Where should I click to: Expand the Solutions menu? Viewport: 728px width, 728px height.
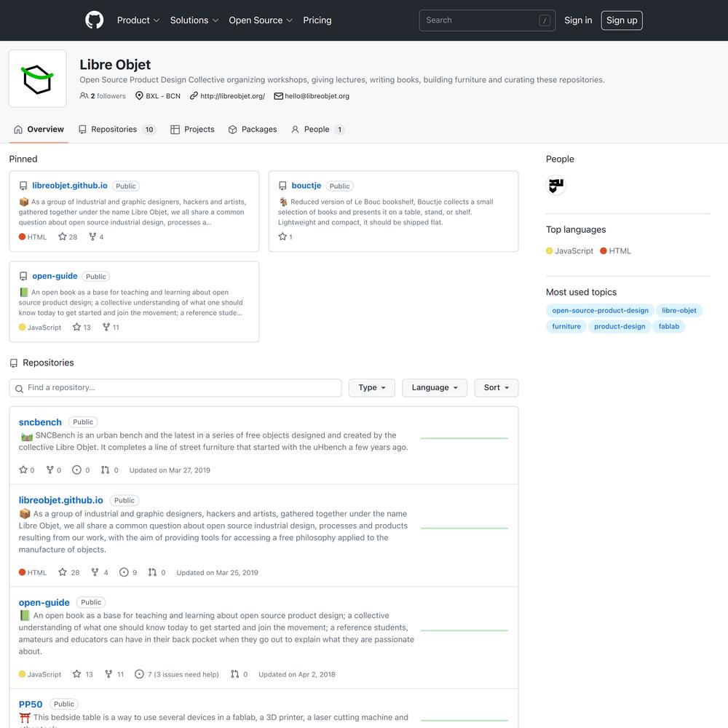194,20
